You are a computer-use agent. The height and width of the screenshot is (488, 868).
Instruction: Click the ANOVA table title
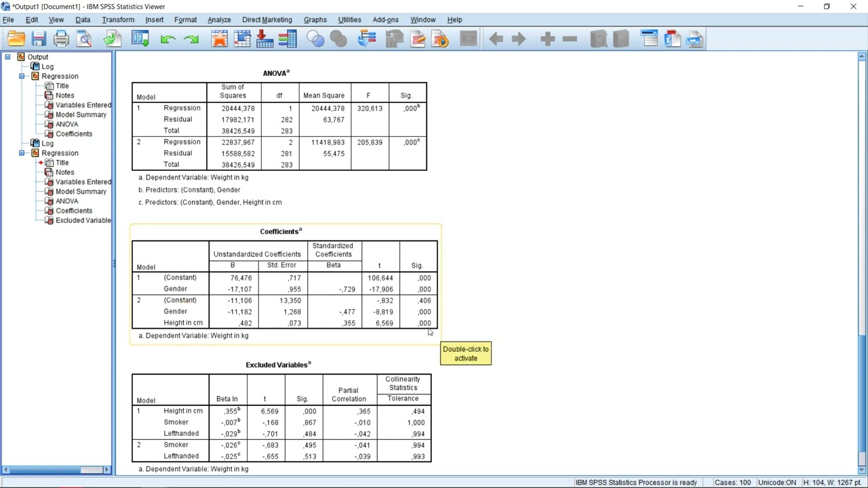[x=276, y=73]
